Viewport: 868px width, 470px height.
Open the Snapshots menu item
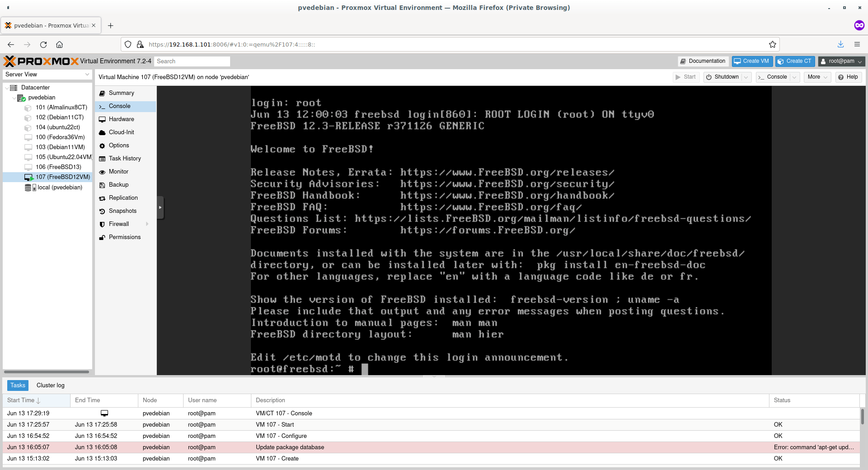pyautogui.click(x=123, y=211)
